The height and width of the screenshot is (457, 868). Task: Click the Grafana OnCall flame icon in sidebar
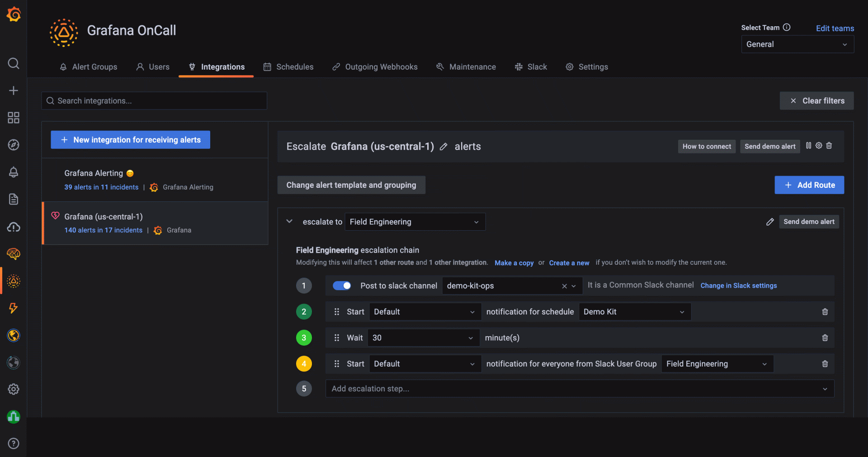coord(14,281)
